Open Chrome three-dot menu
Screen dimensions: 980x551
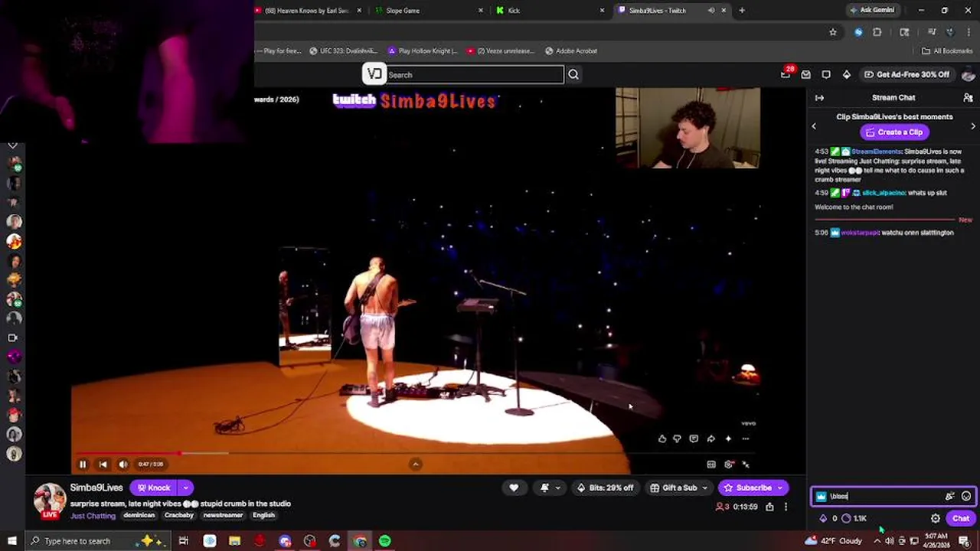pos(968,32)
